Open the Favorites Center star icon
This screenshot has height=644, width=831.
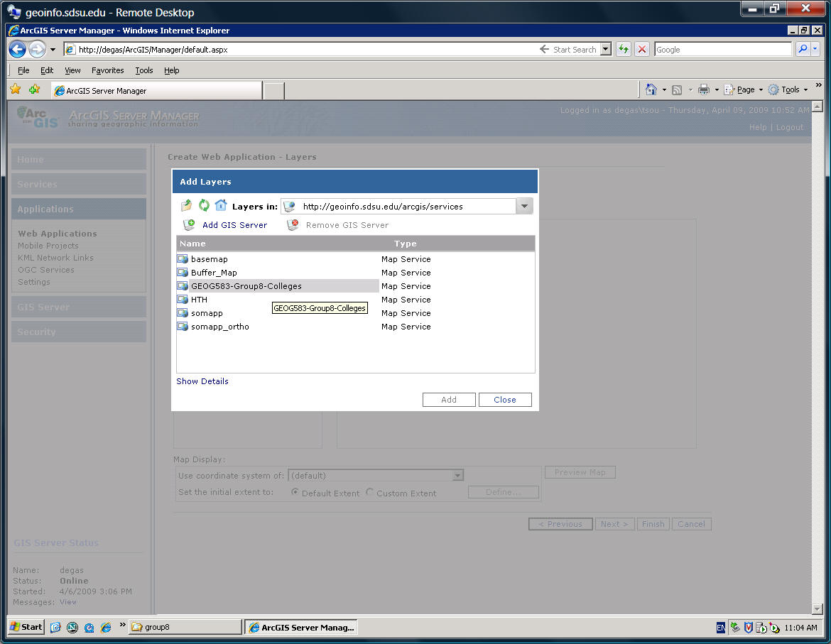click(16, 89)
